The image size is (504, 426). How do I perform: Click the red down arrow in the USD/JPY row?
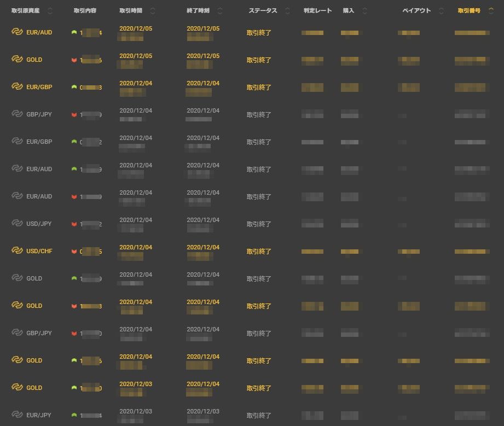74,224
